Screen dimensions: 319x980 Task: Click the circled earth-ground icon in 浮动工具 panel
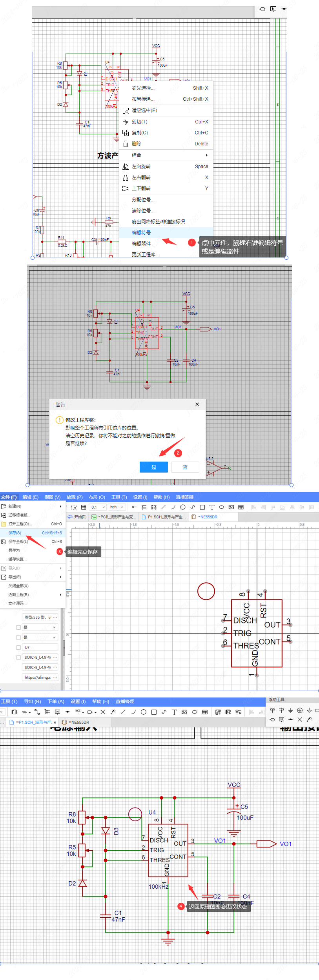point(300,710)
